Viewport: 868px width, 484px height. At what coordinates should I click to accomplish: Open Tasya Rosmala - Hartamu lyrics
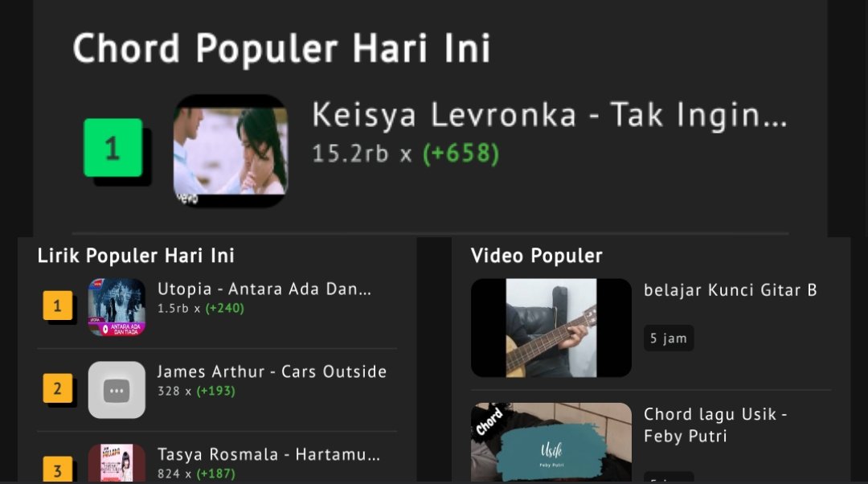[268, 454]
